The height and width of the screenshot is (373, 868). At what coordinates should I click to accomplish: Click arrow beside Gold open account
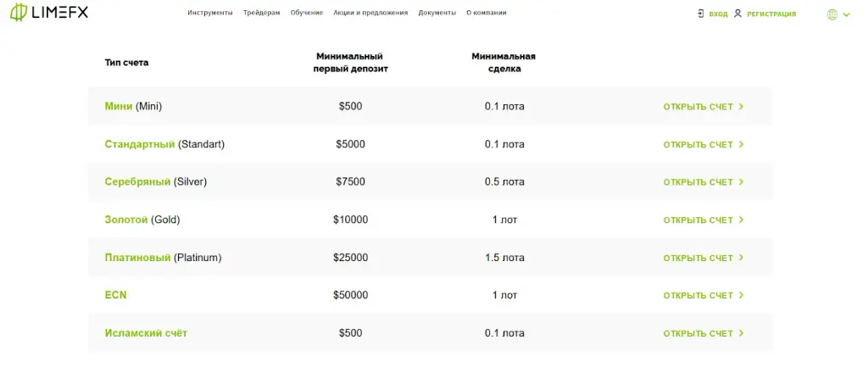(x=741, y=220)
